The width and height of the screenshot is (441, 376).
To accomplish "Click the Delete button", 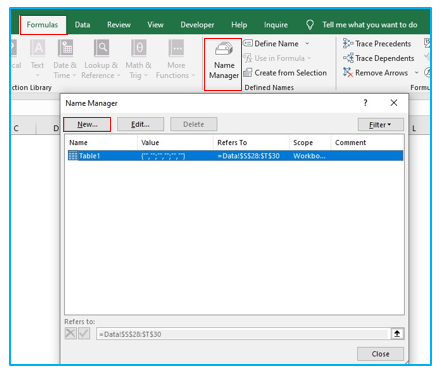I will [x=194, y=124].
